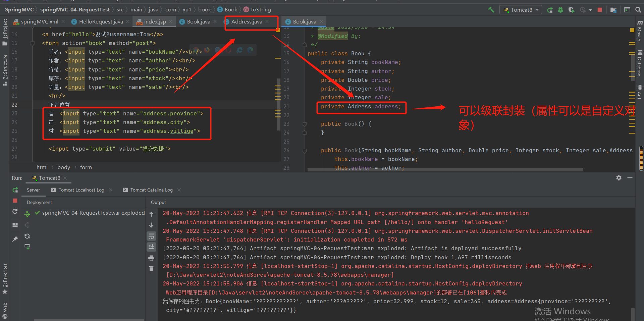Screen dimensions: 644x321
Task: Click 'body' in the editor breadcrumb
Action: tap(64, 167)
